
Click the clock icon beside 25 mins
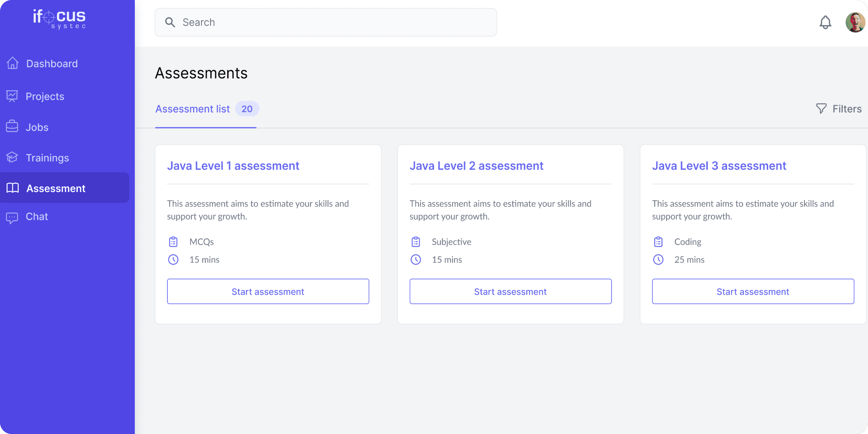click(658, 260)
